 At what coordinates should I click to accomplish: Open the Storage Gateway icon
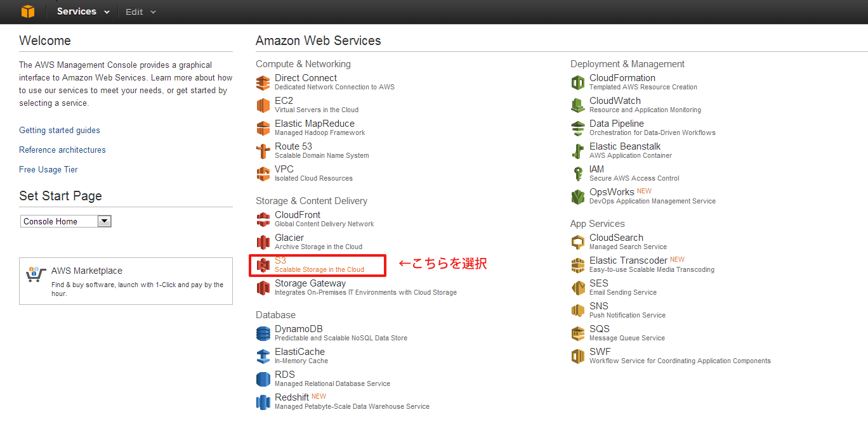coord(263,288)
